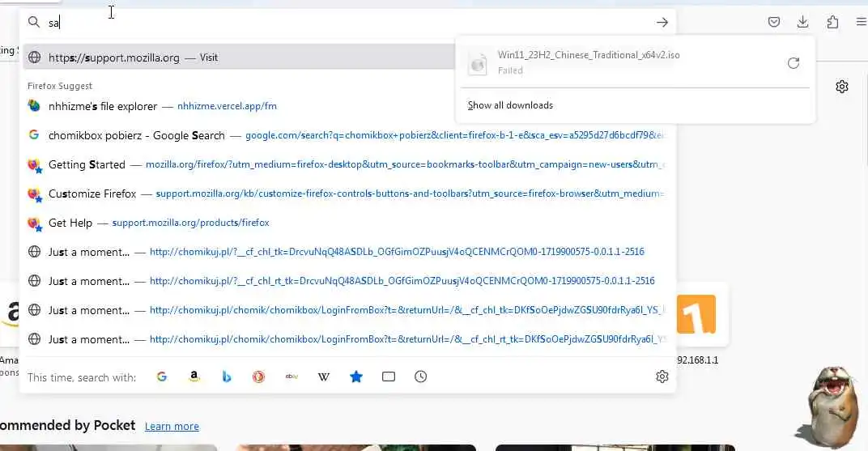Search with Google engine icon
The height and width of the screenshot is (451, 868).
[162, 377]
